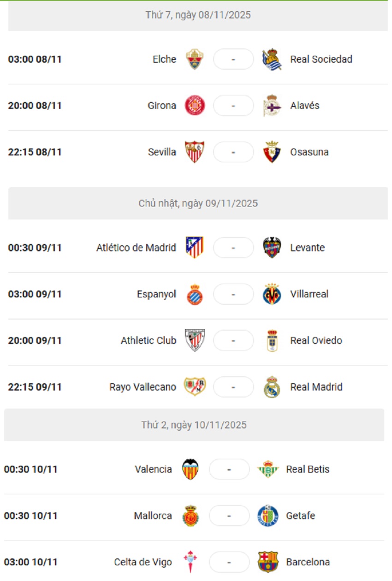
Task: Click the Elche club crest
Action: tap(195, 59)
